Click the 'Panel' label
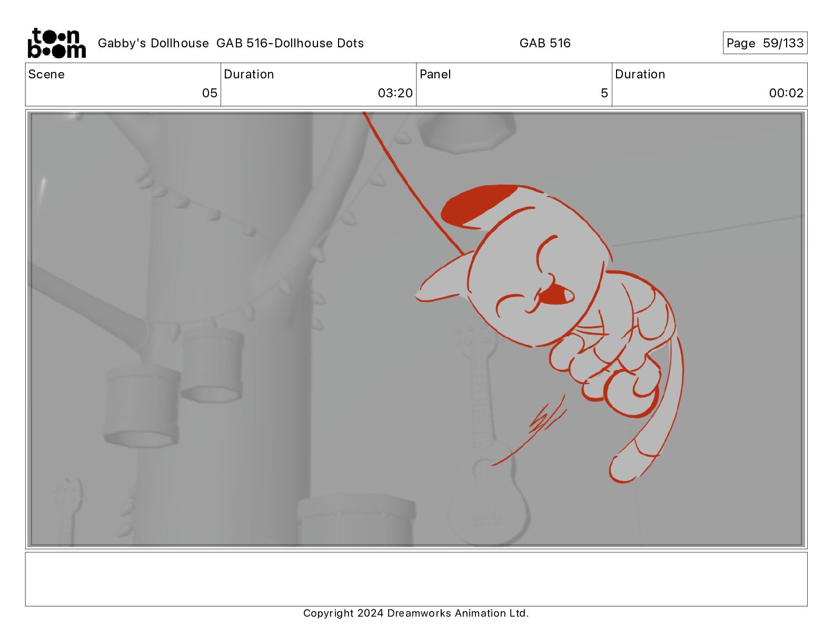 [x=435, y=74]
